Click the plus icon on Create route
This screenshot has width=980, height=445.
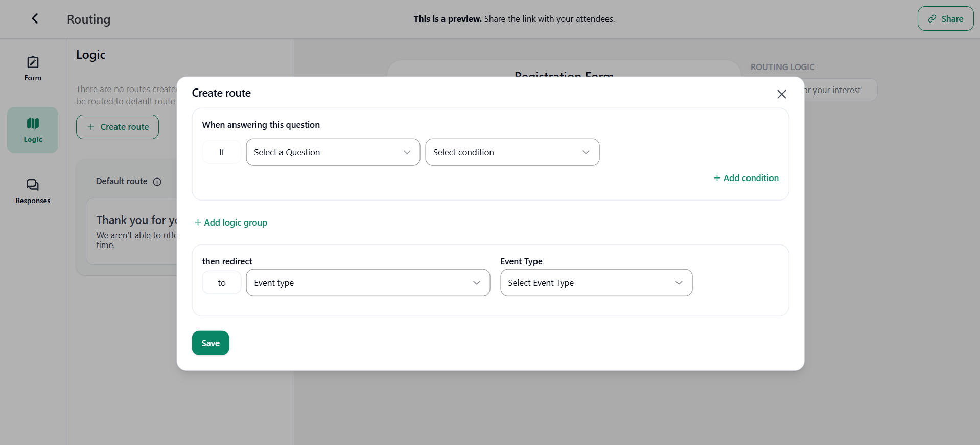91,127
